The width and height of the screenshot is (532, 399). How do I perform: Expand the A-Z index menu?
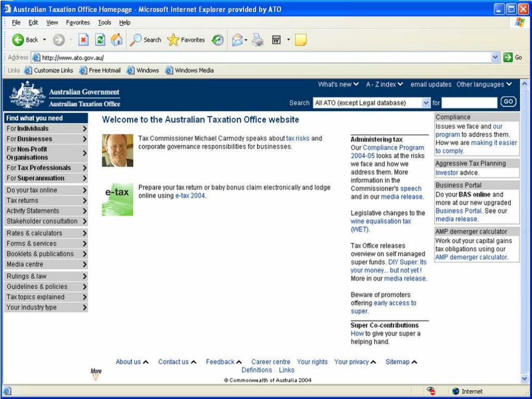(x=384, y=84)
